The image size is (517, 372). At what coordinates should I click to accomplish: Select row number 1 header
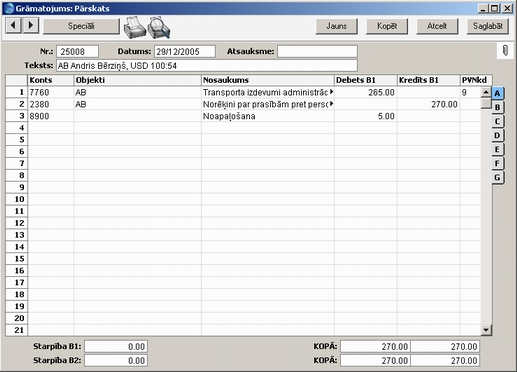point(16,92)
